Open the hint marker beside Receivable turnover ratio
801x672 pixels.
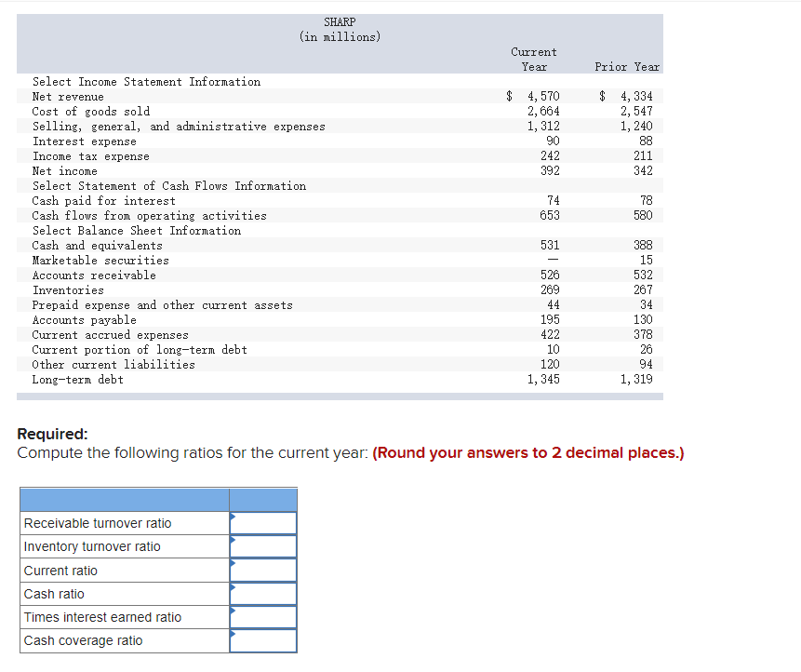pos(233,517)
